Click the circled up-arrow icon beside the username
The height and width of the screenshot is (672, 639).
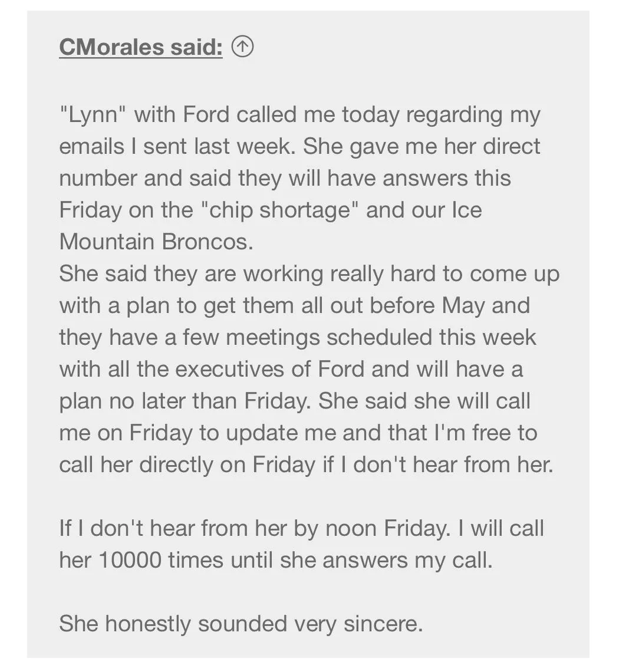(242, 47)
